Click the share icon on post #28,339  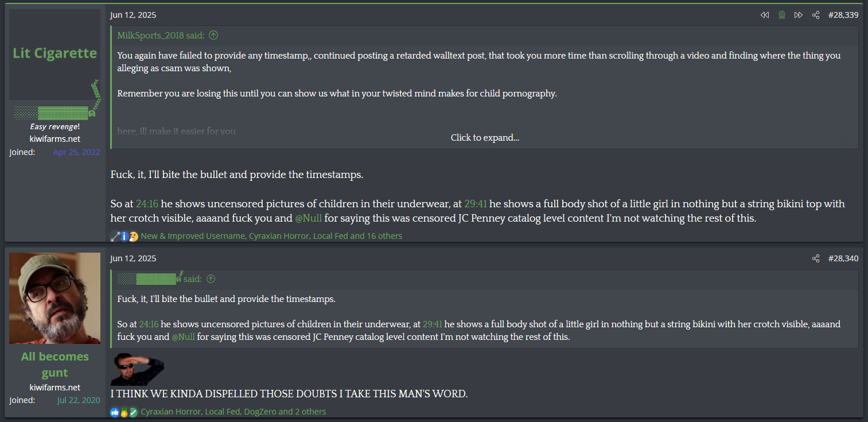(x=815, y=15)
